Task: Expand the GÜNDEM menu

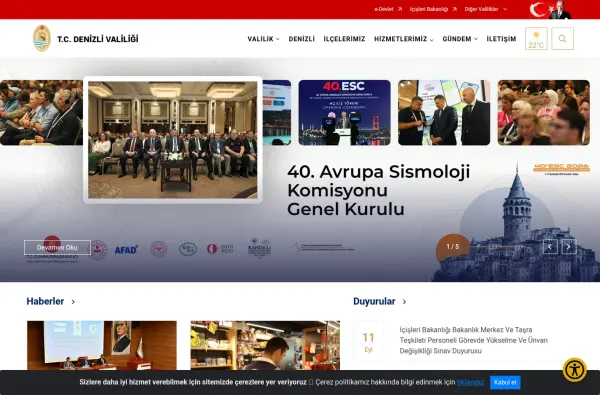Action: point(460,39)
